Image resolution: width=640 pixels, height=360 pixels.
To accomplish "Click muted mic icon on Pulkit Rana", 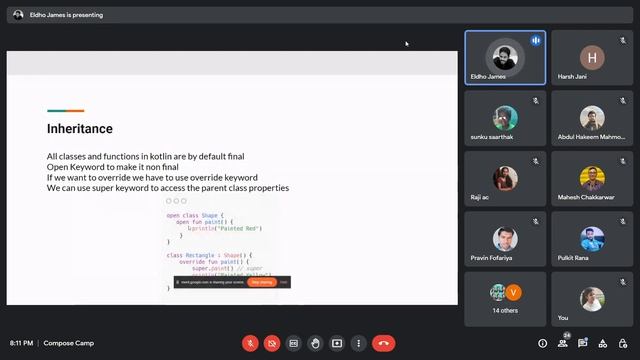I will [623, 221].
